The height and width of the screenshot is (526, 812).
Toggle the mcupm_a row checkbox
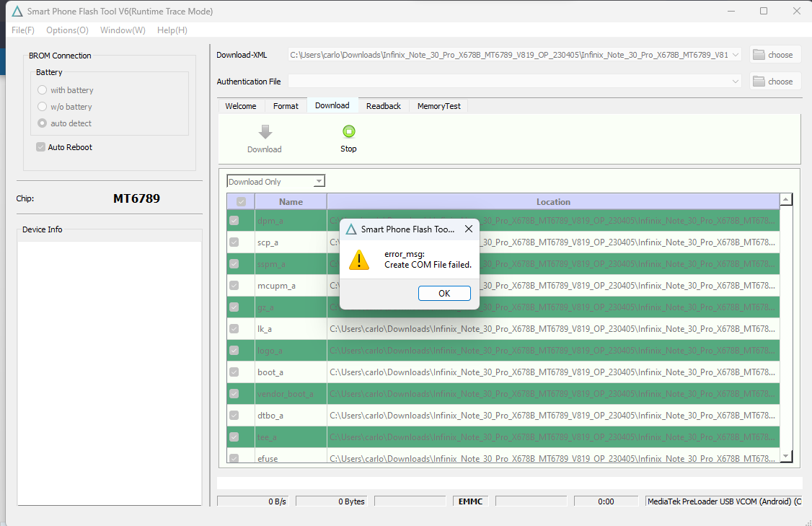[x=234, y=286]
